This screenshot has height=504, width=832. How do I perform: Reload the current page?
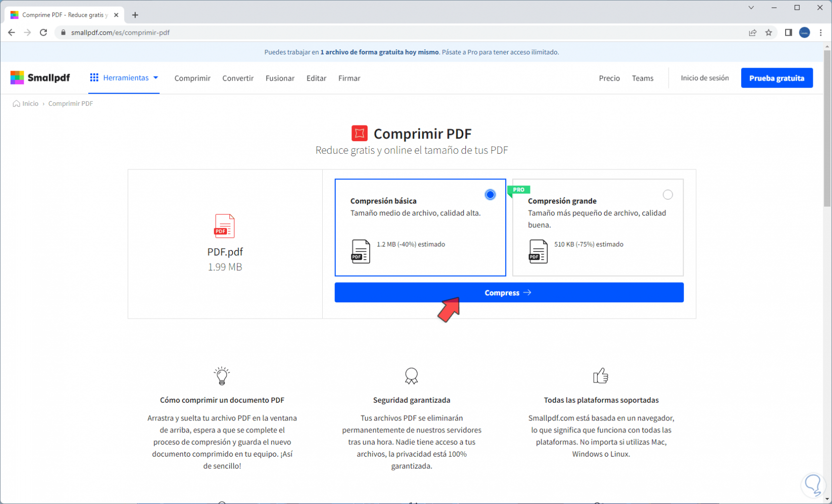coord(43,32)
